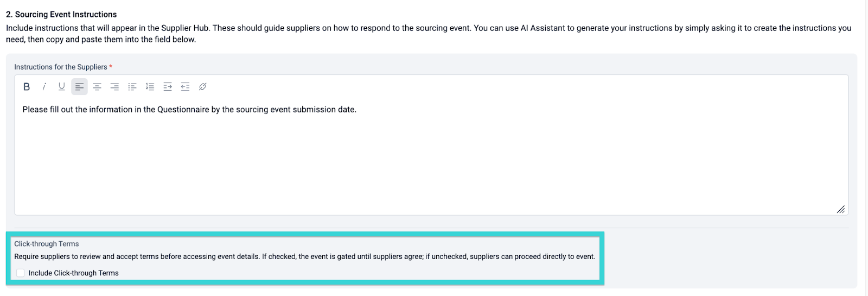Click the link icon in toolbar

coord(203,87)
